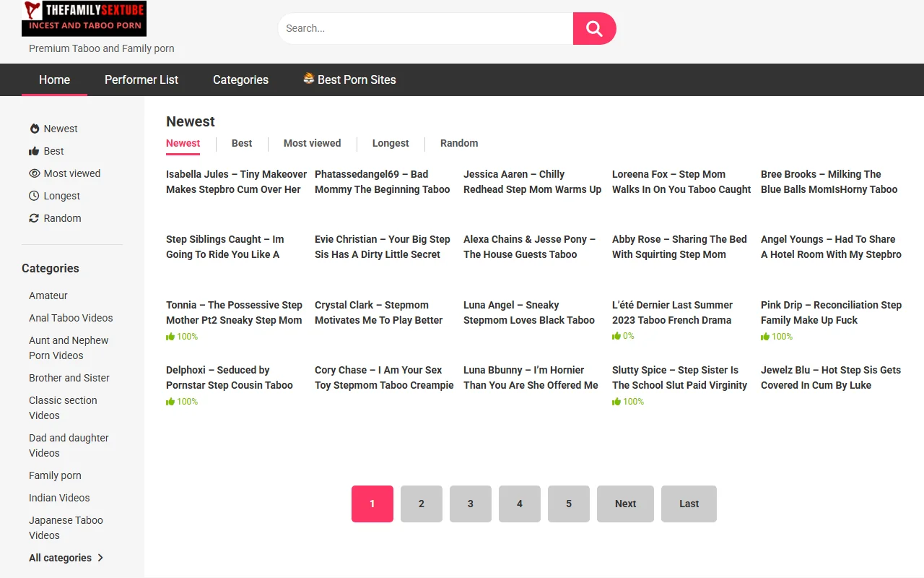The height and width of the screenshot is (578, 924).
Task: Select Home in the navigation bar
Action: point(54,79)
